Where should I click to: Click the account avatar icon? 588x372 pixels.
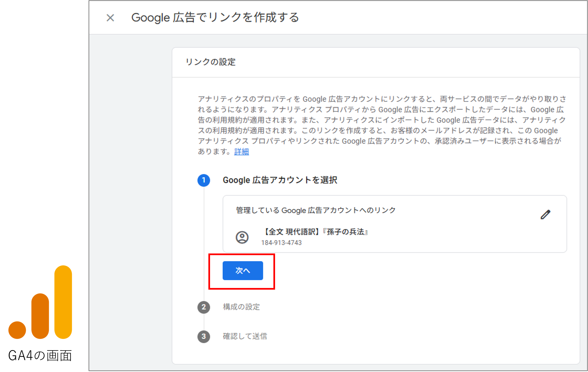(x=242, y=237)
